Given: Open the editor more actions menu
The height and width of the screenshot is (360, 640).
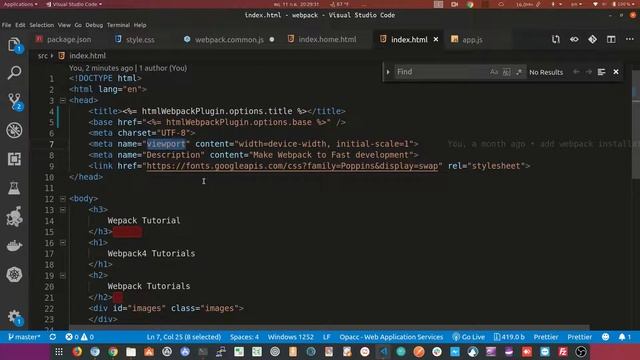Looking at the screenshot, I should pyautogui.click(x=630, y=39).
